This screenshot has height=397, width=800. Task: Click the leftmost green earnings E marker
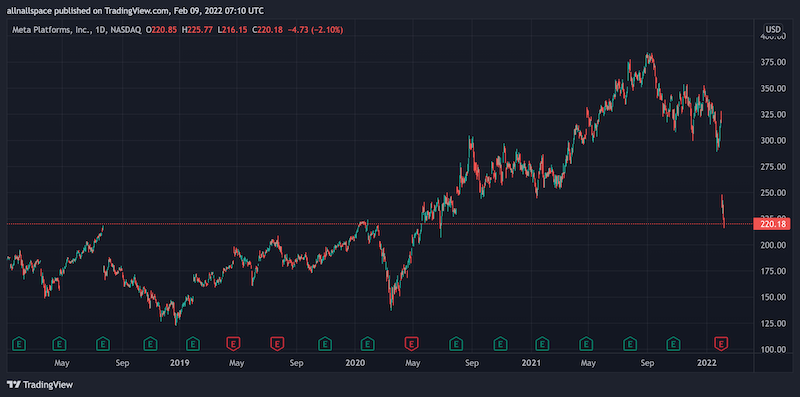click(19, 344)
